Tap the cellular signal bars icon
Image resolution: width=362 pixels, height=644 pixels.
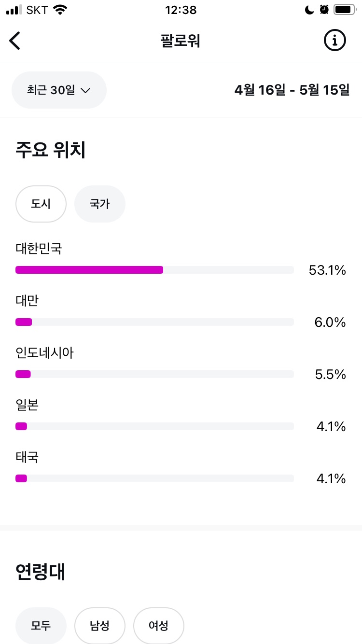point(14,10)
